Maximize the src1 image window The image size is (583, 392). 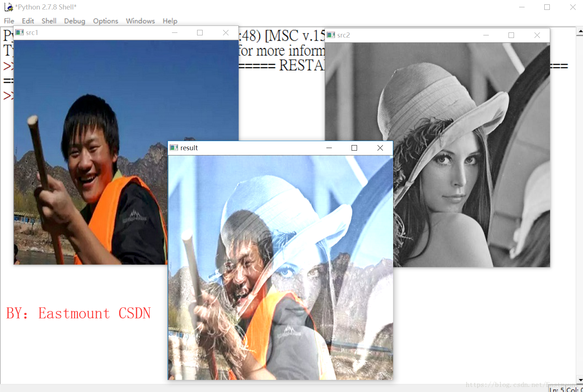pyautogui.click(x=200, y=33)
